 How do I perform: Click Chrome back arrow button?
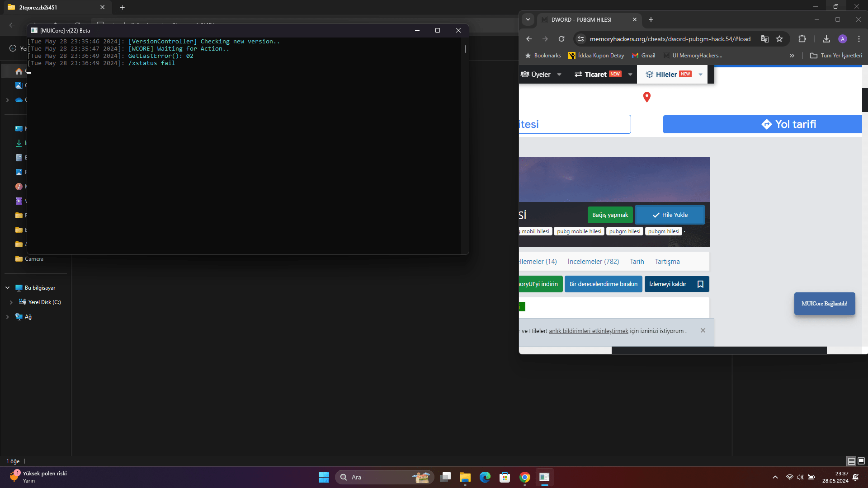529,39
